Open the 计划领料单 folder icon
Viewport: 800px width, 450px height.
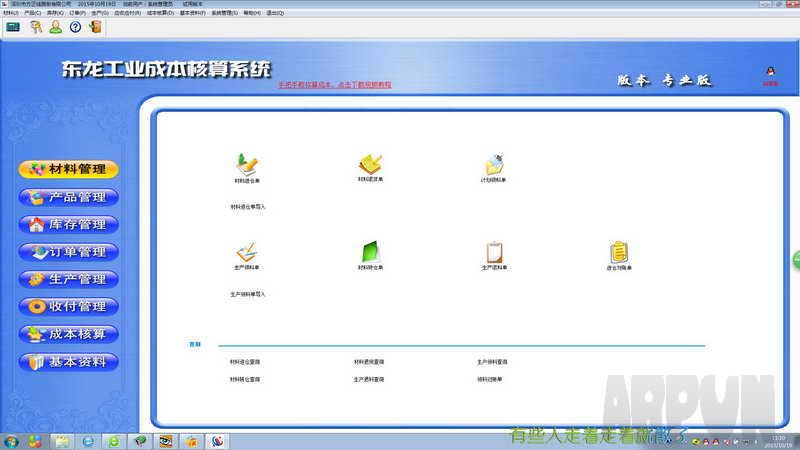[493, 165]
